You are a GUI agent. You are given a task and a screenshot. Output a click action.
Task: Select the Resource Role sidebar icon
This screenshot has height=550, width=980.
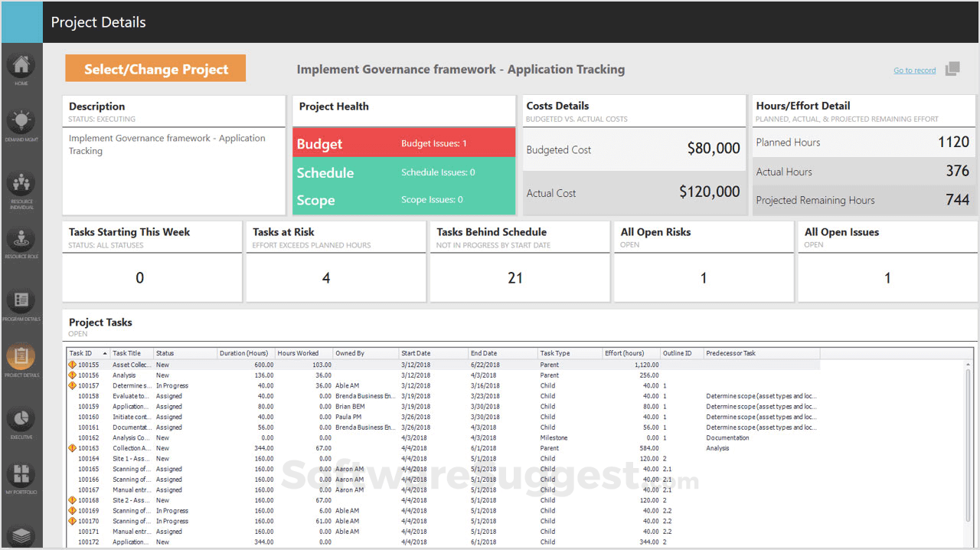(x=21, y=240)
